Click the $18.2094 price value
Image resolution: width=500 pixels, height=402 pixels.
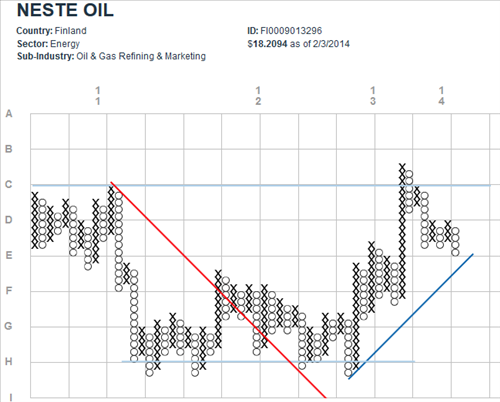pos(267,44)
